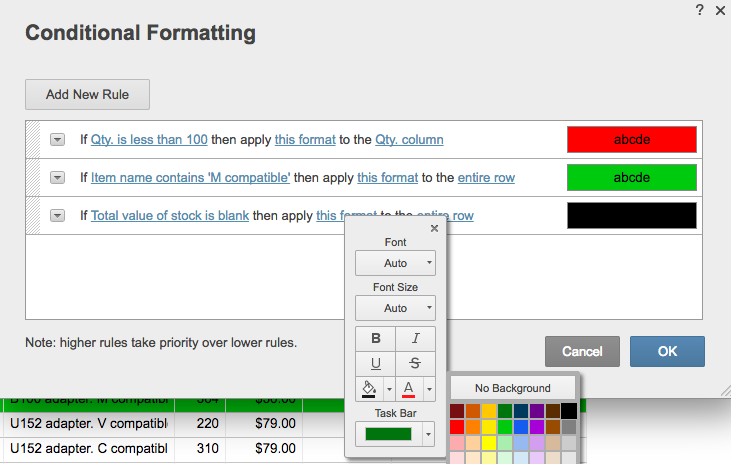Open 'Qty. is less than 100' condition link
This screenshot has height=464, width=731.
point(149,139)
